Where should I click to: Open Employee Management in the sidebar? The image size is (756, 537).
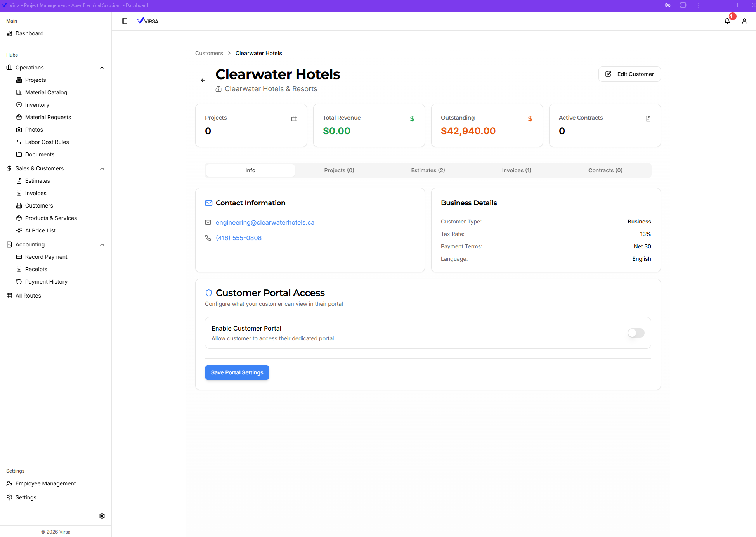point(46,483)
